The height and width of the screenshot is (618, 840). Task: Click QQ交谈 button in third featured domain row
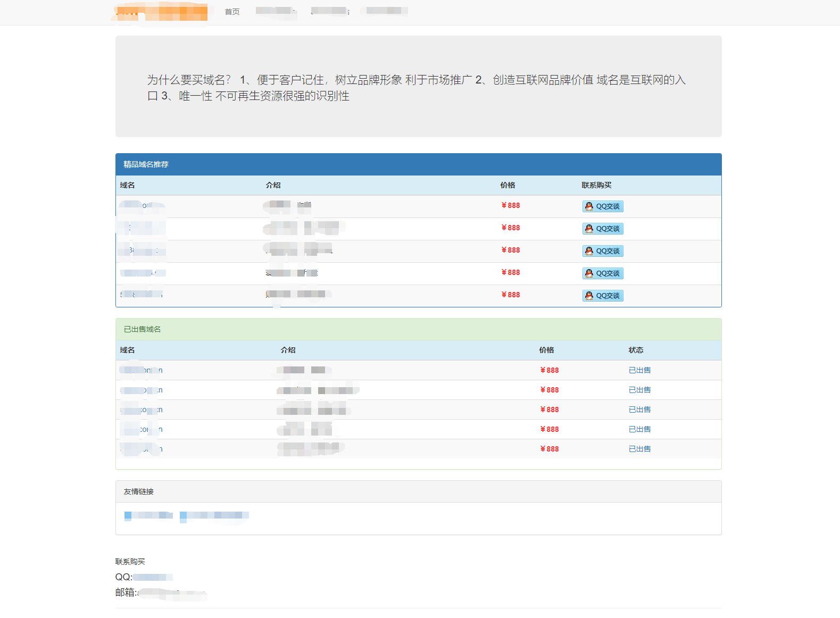603,251
